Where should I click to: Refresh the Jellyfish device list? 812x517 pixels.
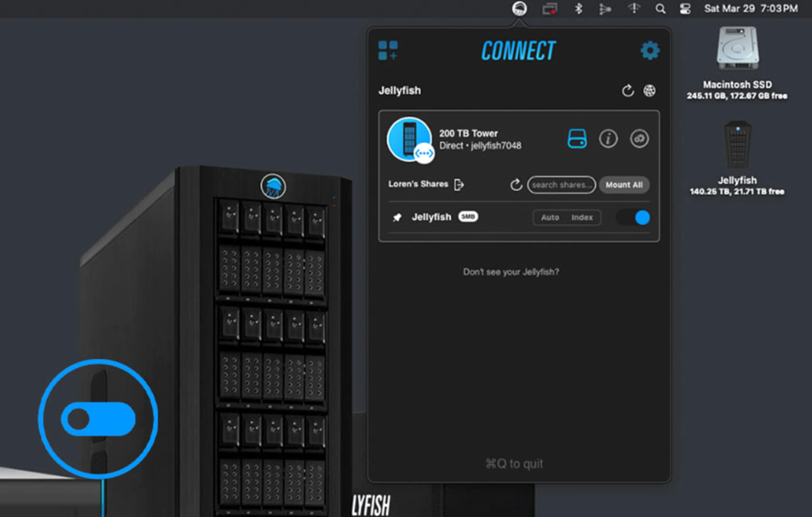click(628, 91)
